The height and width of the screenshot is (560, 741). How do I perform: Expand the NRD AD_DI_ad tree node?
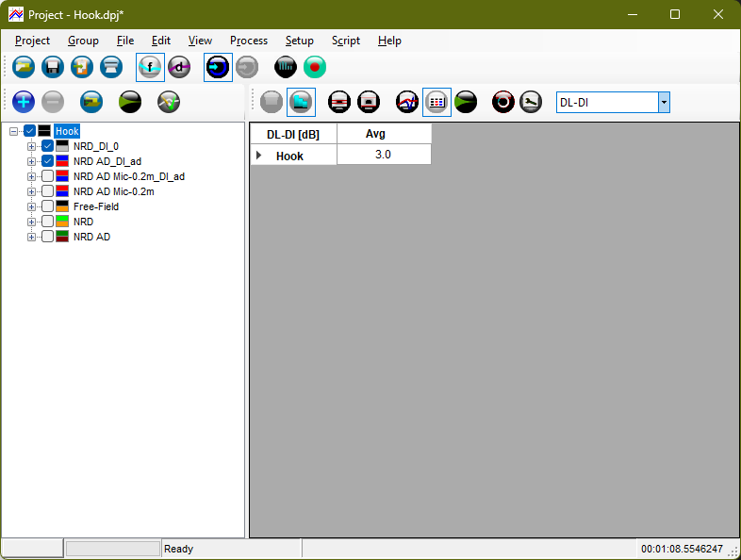31,161
